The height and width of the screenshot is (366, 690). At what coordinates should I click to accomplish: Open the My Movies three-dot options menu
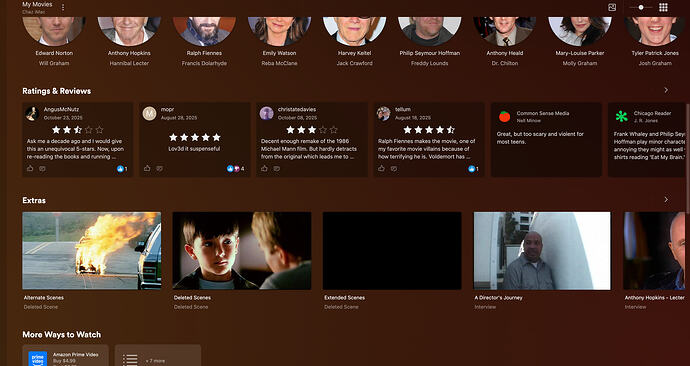coord(63,7)
